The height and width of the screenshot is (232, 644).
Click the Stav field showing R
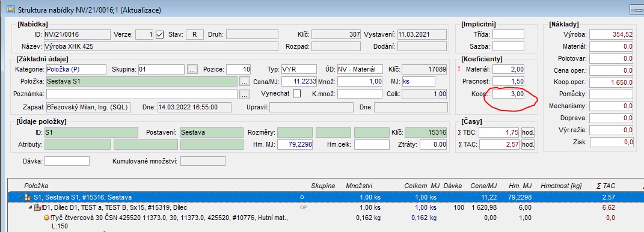pyautogui.click(x=195, y=34)
